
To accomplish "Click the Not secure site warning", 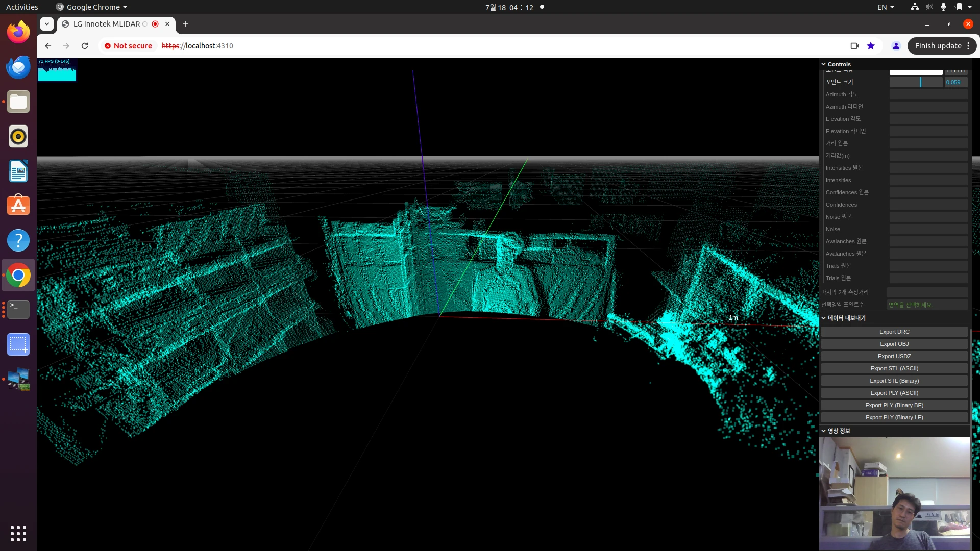I will coord(129,46).
